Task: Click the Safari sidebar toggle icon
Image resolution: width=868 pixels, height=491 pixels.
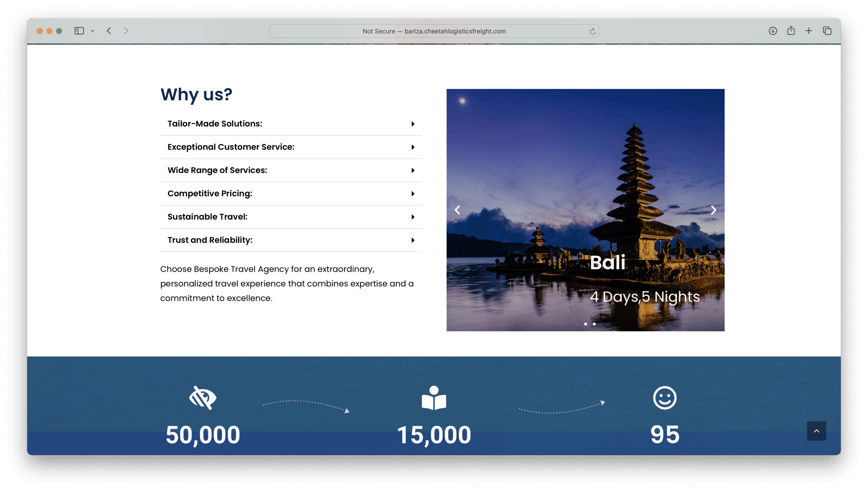Action: point(79,31)
